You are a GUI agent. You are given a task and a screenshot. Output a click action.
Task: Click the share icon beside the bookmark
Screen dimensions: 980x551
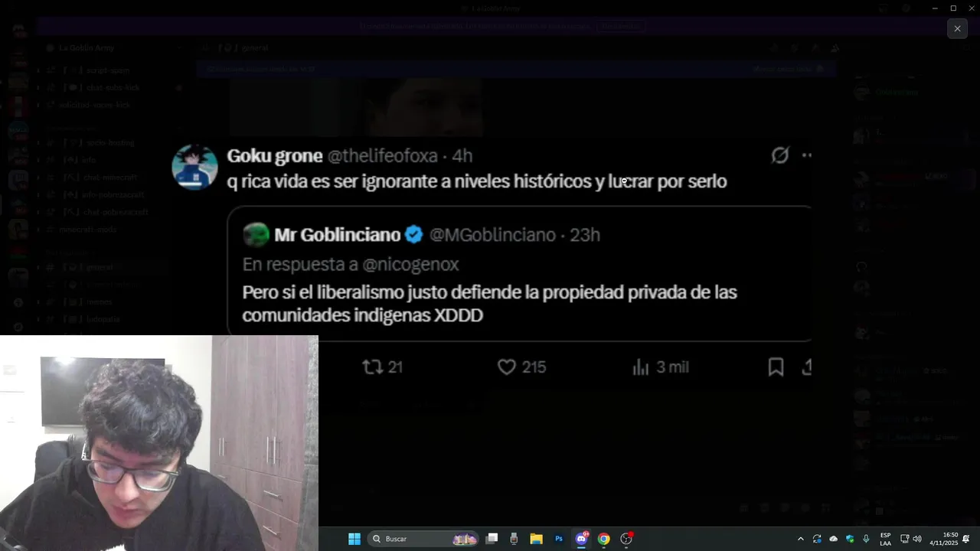[806, 367]
